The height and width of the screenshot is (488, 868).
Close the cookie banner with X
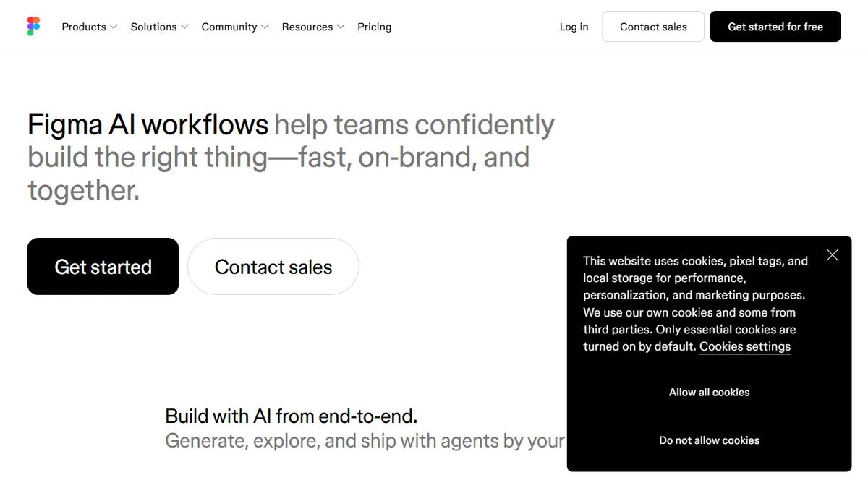[x=833, y=255]
